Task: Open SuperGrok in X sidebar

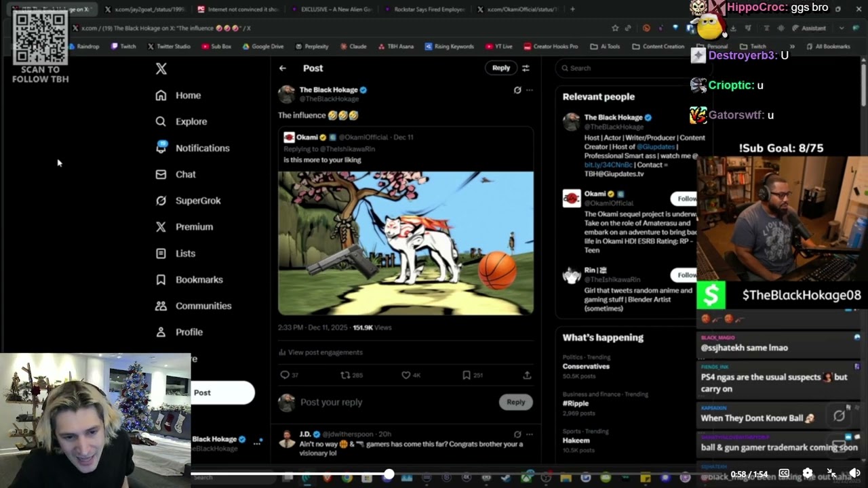Action: pos(188,201)
